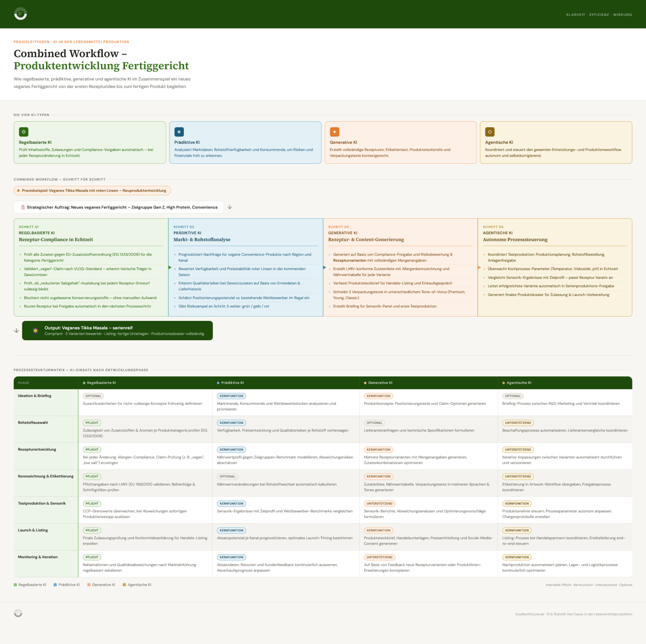Select the Rezepturentwicklung row label
The image size is (646, 644).
pyautogui.click(x=37, y=449)
